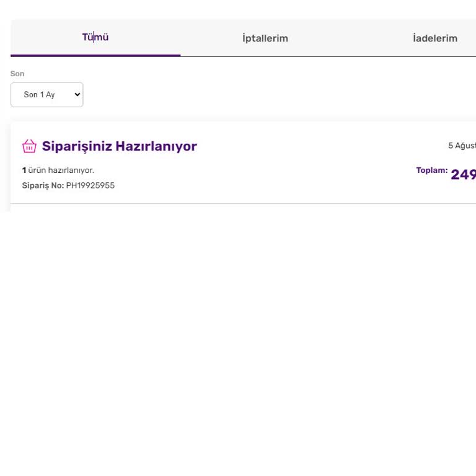
Task: Open the İptallerim tab
Action: [x=265, y=38]
